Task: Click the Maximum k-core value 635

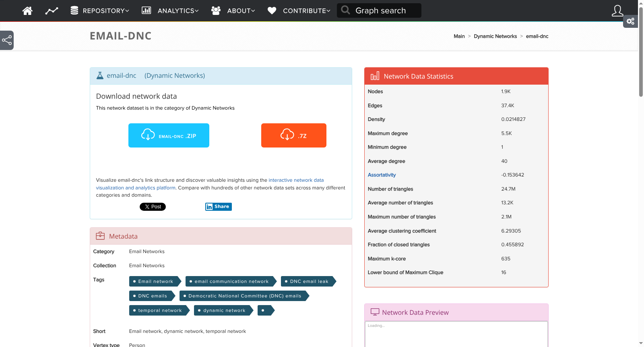Action: pos(506,259)
